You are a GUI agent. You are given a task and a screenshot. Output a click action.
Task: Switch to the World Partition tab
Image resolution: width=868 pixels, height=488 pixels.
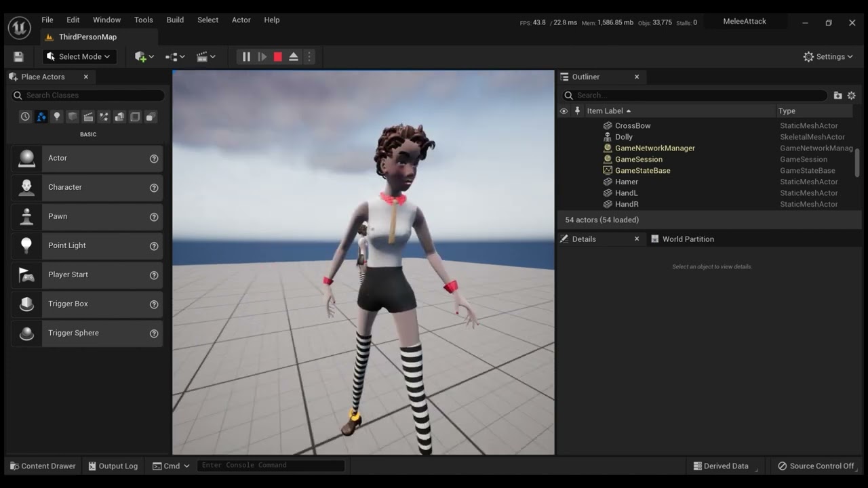(x=682, y=239)
